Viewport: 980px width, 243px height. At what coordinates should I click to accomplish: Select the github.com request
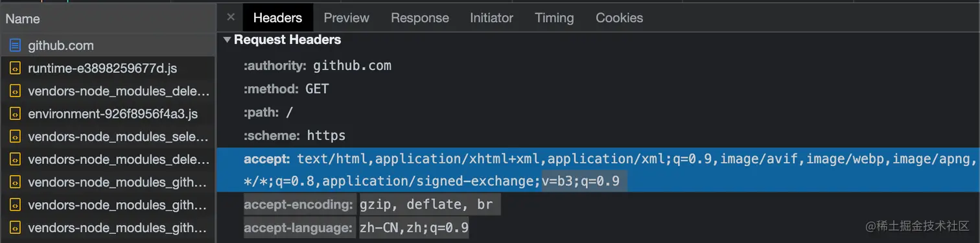[108, 46]
